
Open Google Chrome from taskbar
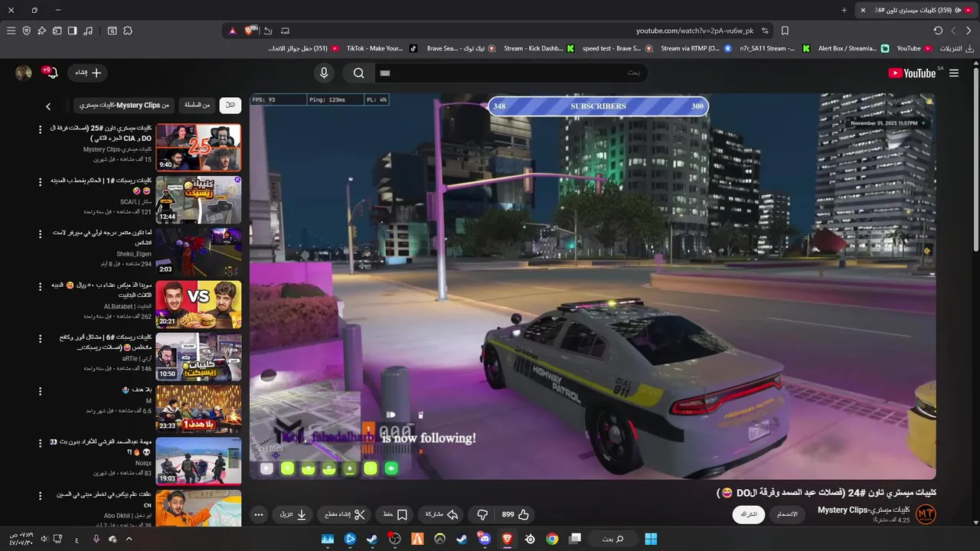552,540
